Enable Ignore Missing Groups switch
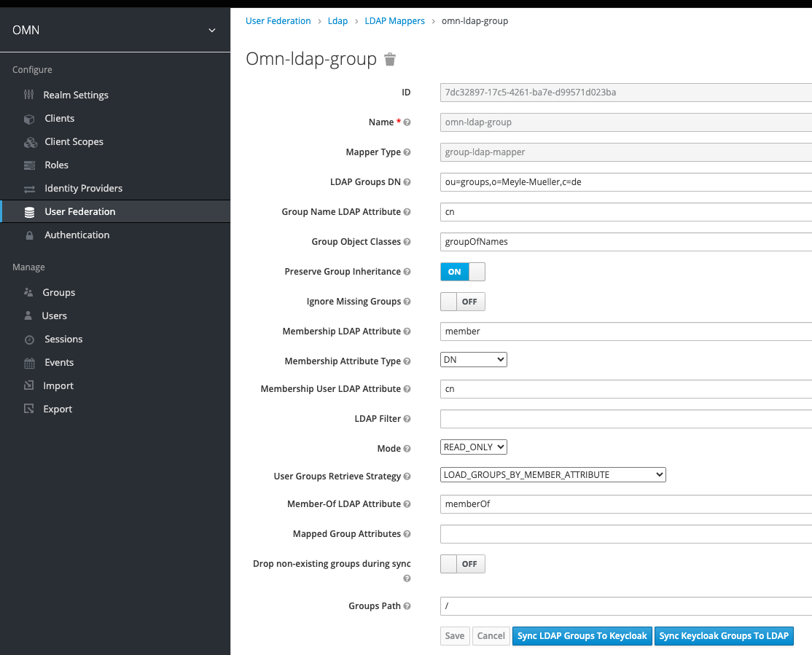This screenshot has width=812, height=655. coord(462,302)
